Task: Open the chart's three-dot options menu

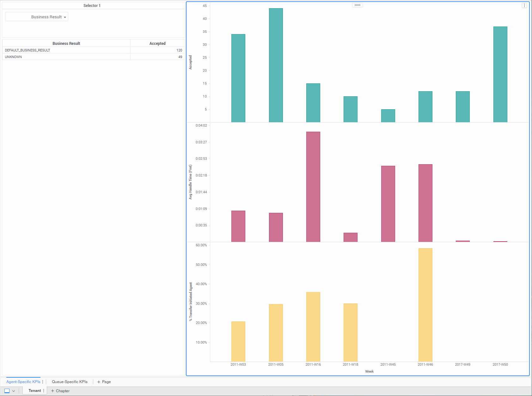Action: (524, 5)
